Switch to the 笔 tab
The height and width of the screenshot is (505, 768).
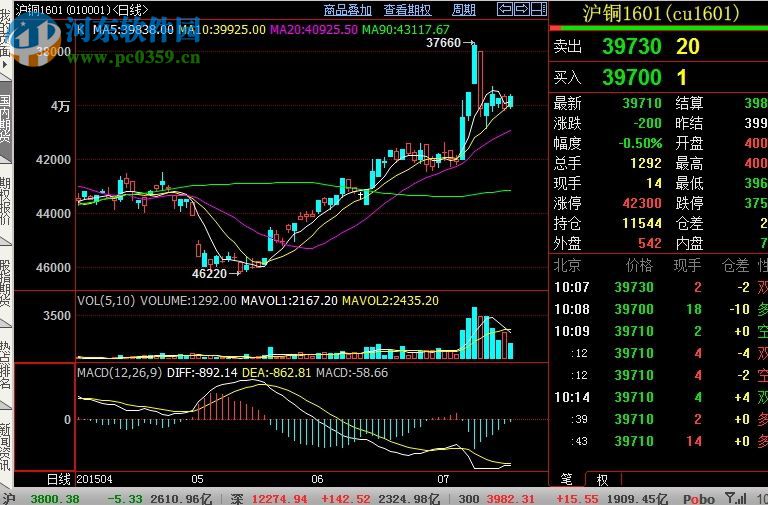pyautogui.click(x=567, y=479)
